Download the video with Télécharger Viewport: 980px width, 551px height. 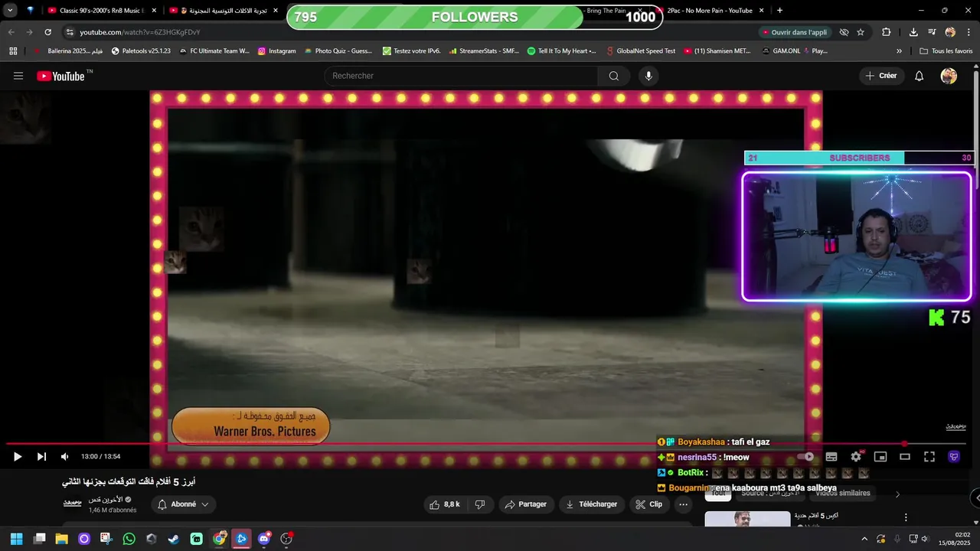592,504
